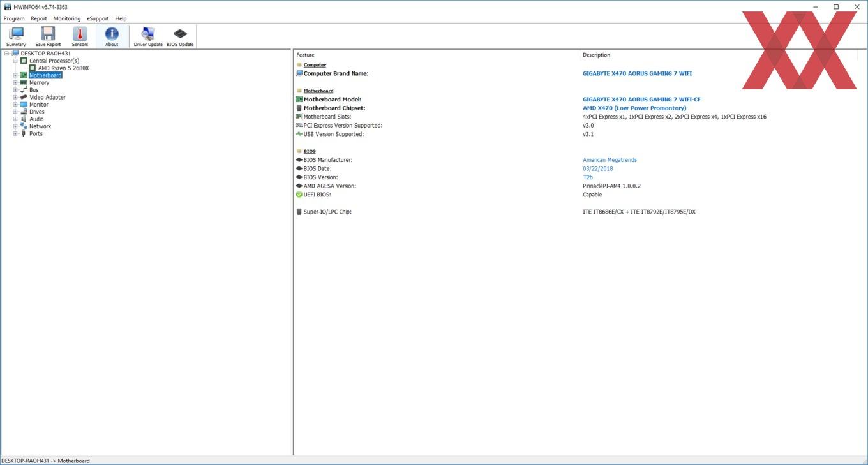Click the 4xPCI Express x1 slots value
The height and width of the screenshot is (465, 868).
pos(675,117)
